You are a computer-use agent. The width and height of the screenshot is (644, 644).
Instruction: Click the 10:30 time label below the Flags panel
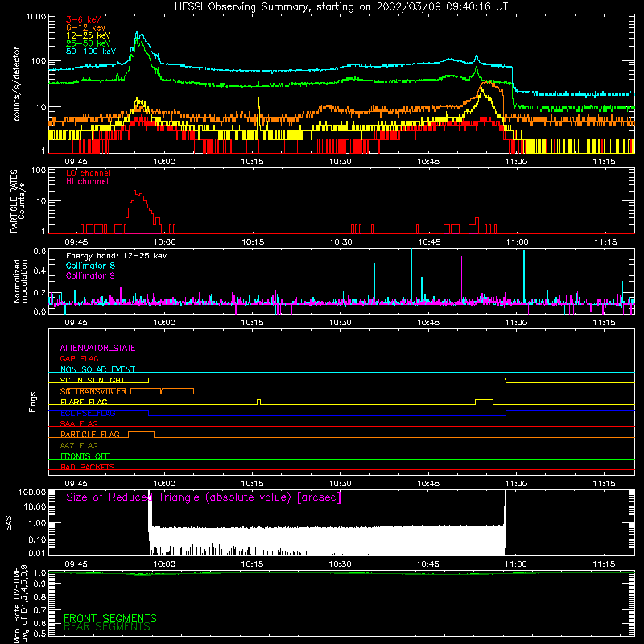340,484
